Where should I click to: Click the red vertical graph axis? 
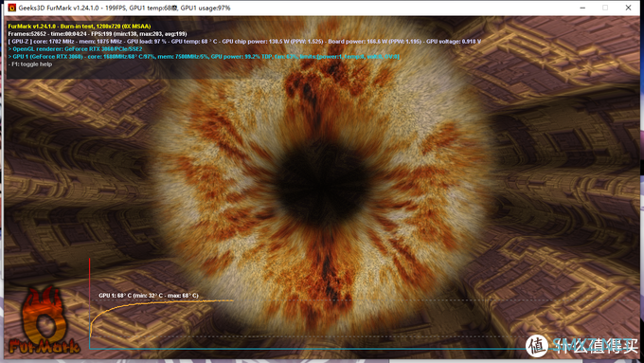pos(90,303)
